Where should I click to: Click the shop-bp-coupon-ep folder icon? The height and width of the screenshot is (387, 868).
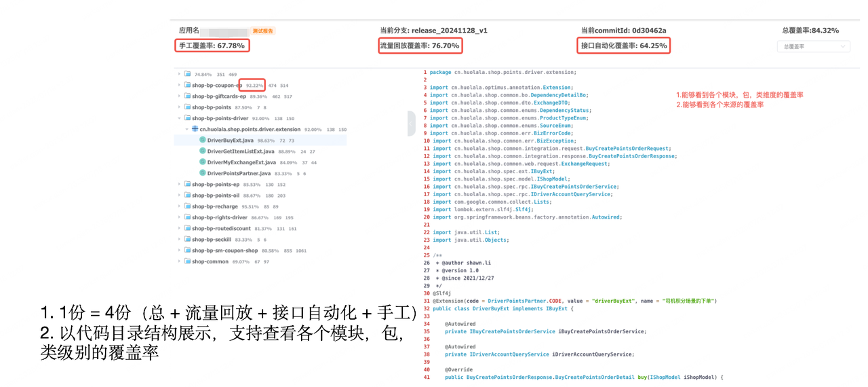186,86
